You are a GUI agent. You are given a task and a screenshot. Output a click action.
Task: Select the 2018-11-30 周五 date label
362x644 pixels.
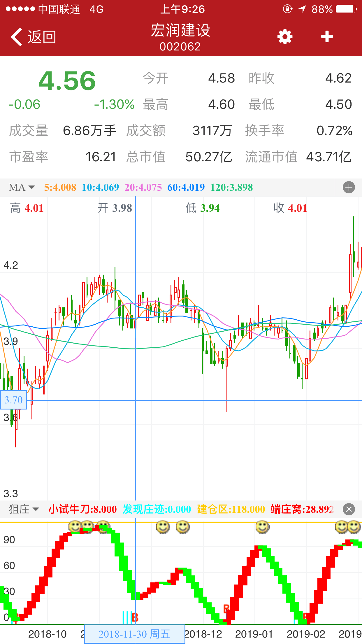134,634
